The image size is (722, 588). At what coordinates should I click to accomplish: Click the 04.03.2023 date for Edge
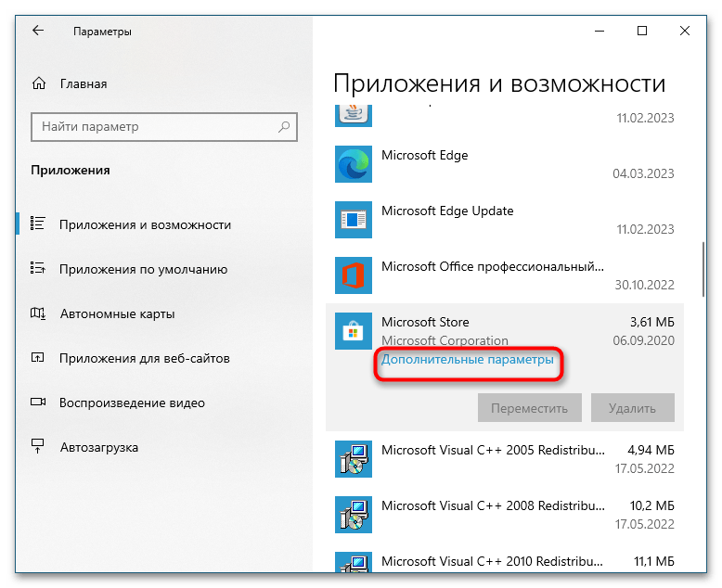click(x=643, y=173)
